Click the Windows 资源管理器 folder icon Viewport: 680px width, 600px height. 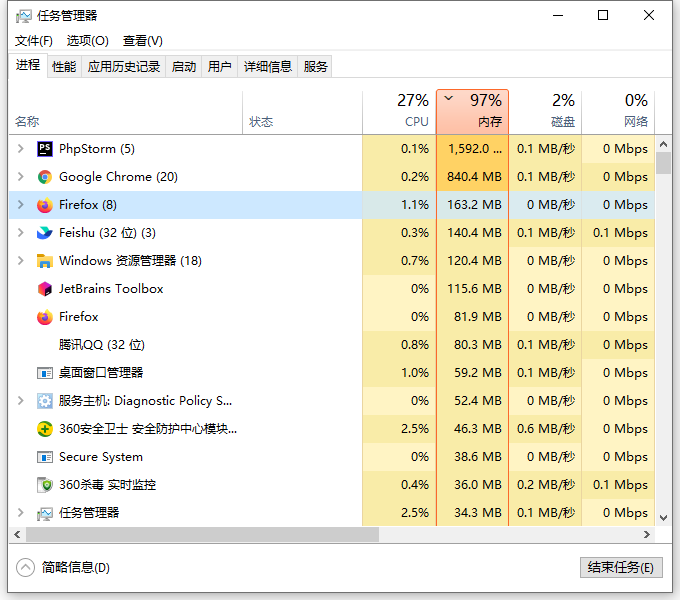click(x=45, y=261)
